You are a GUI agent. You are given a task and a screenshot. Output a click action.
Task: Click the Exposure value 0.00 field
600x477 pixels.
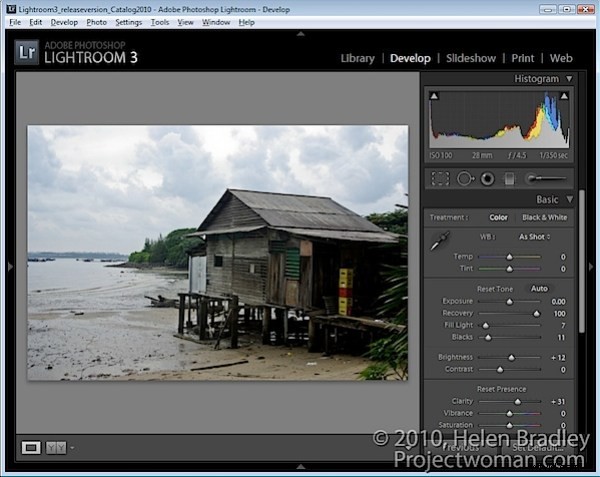(558, 302)
